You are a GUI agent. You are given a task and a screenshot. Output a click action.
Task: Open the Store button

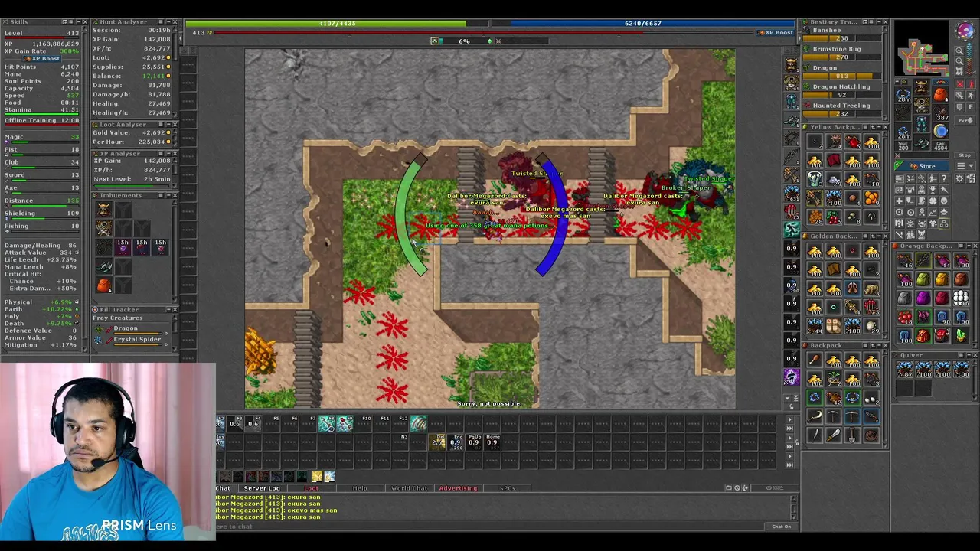click(x=922, y=166)
